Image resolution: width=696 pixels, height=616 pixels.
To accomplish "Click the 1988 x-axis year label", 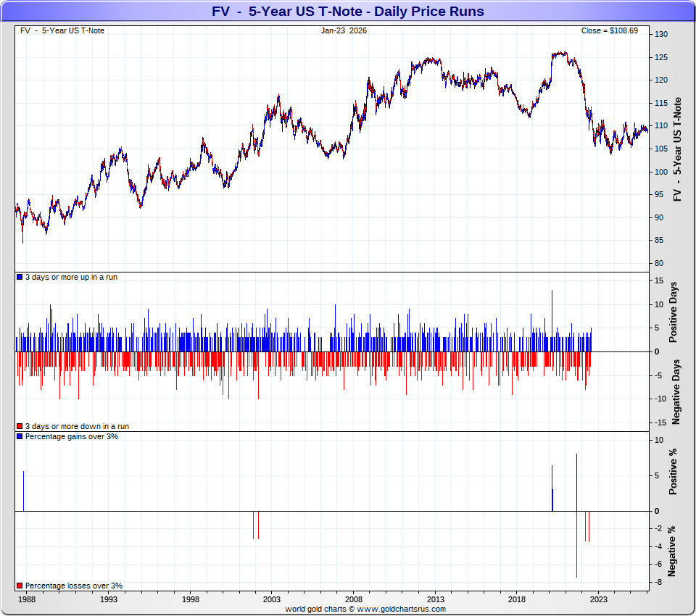I will click(x=27, y=599).
